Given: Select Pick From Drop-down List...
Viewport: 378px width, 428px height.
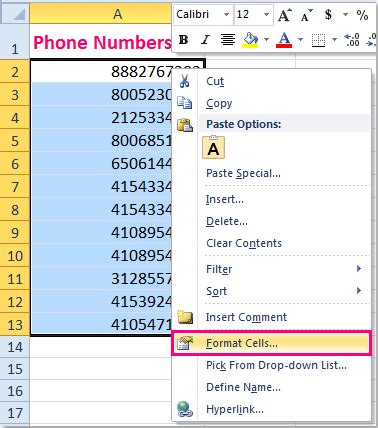Looking at the screenshot, I should (x=271, y=365).
